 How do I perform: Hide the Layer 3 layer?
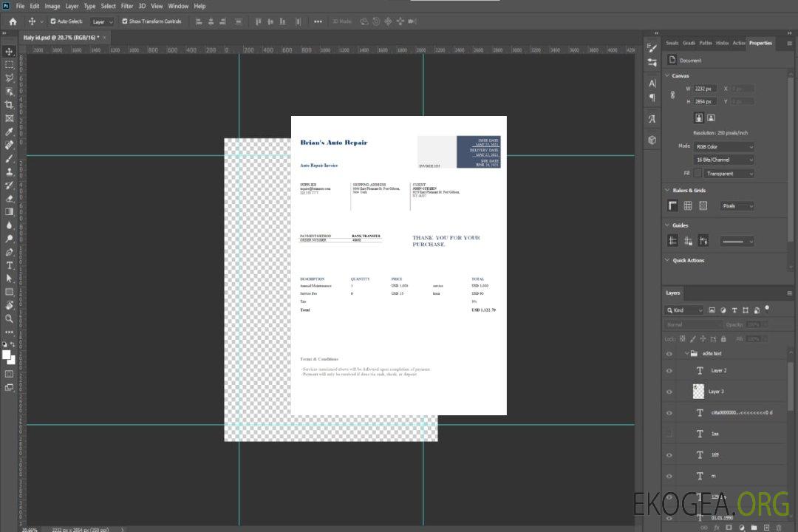tap(669, 392)
